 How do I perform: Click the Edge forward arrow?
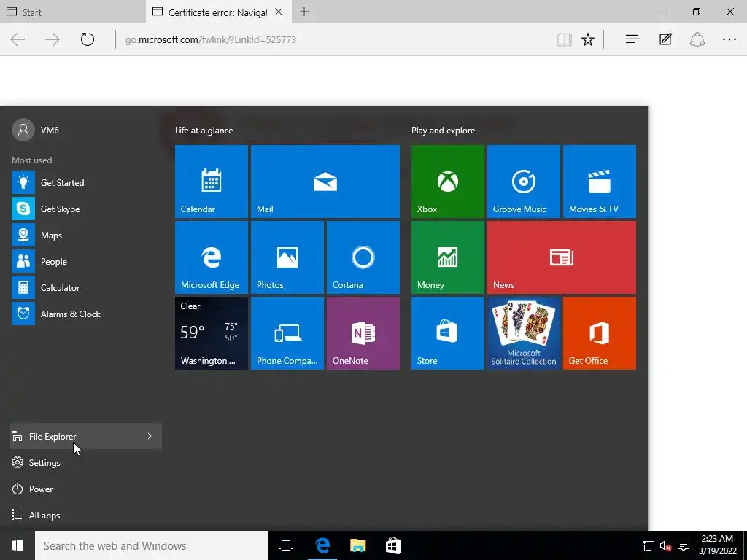(x=53, y=39)
